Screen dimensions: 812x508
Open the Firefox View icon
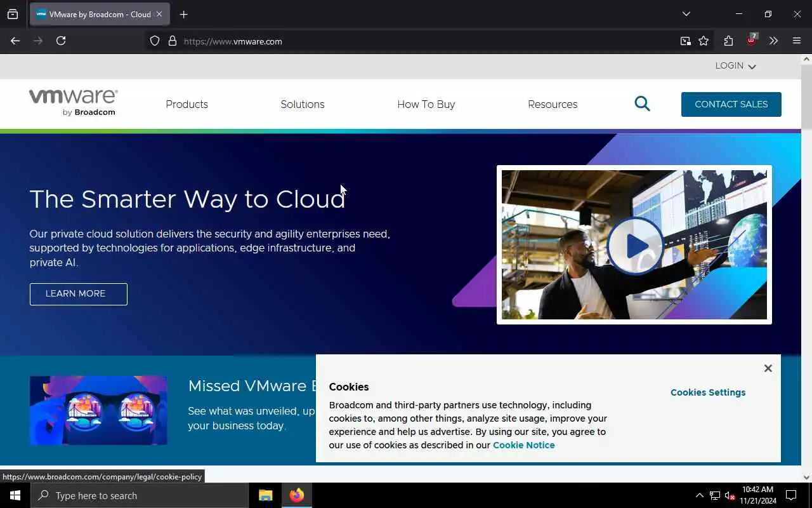click(13, 14)
